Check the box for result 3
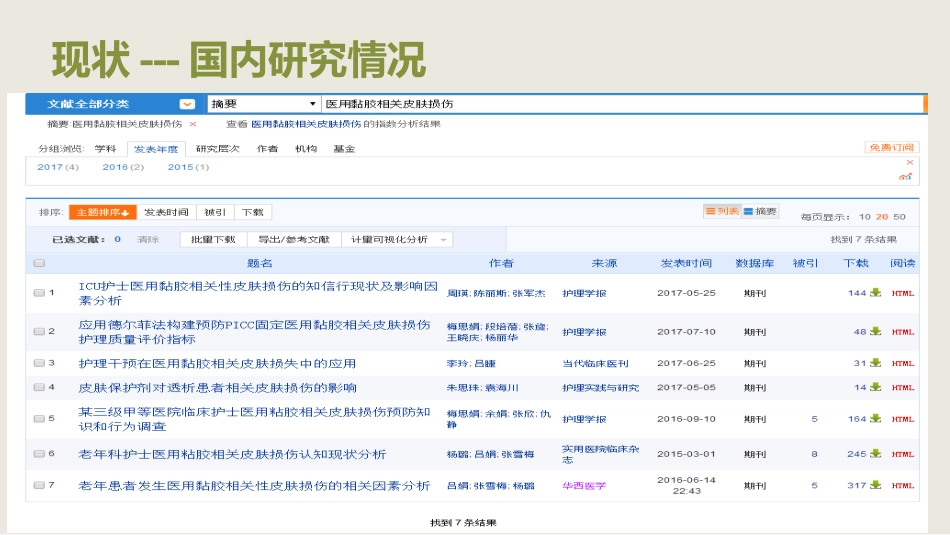Screen dimensions: 950x535 [x=39, y=363]
